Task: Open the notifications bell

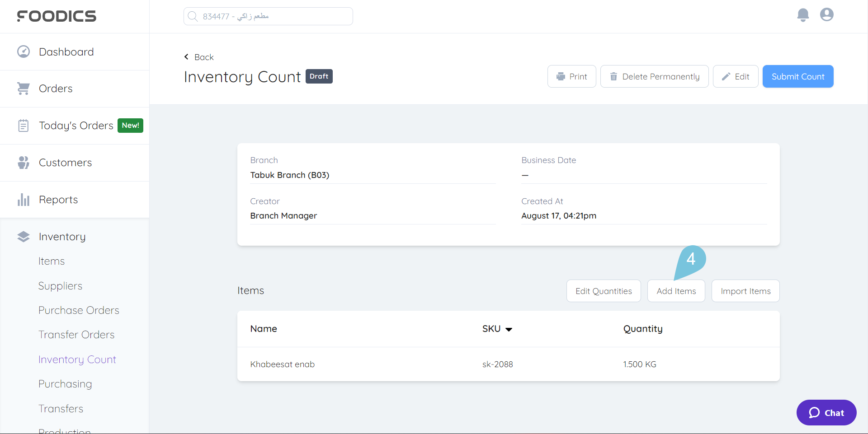Action: tap(803, 15)
